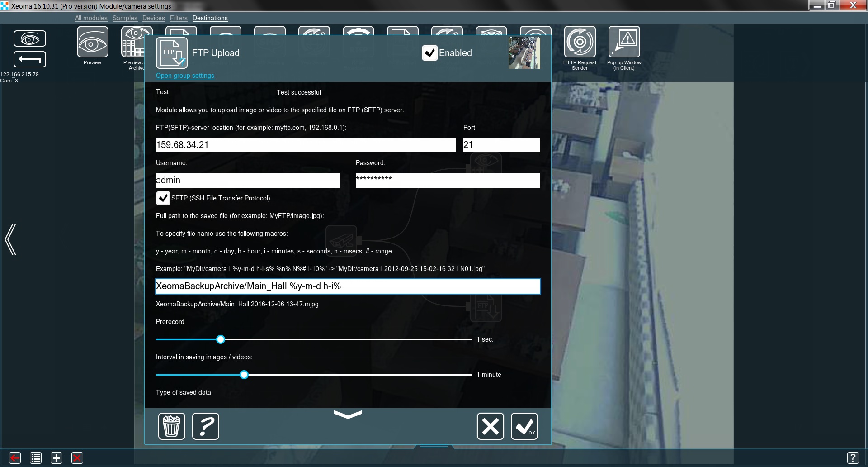The image size is (868, 467).
Task: Click the FTP server location field 159.68.34.21
Action: click(x=306, y=145)
